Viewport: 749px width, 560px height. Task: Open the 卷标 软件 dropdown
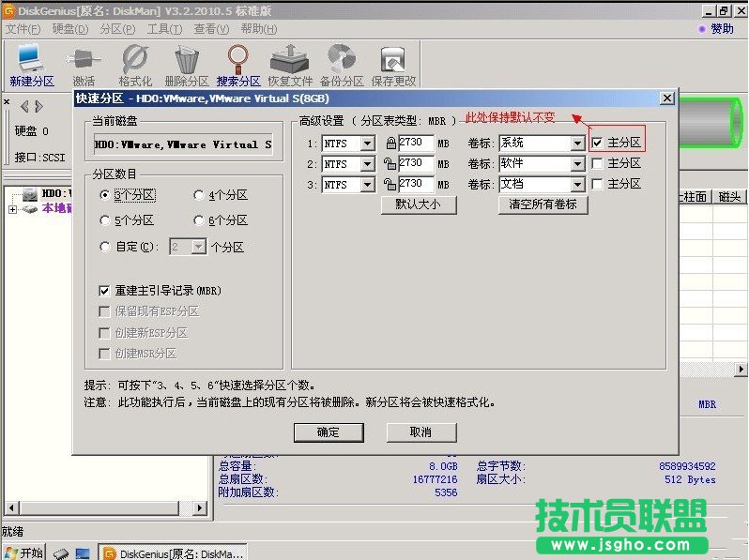pyautogui.click(x=577, y=164)
